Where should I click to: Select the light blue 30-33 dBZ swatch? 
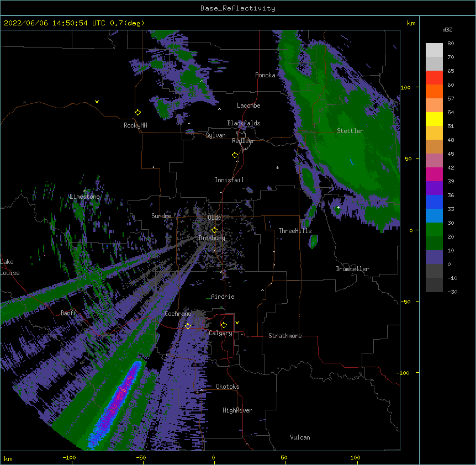tap(434, 216)
